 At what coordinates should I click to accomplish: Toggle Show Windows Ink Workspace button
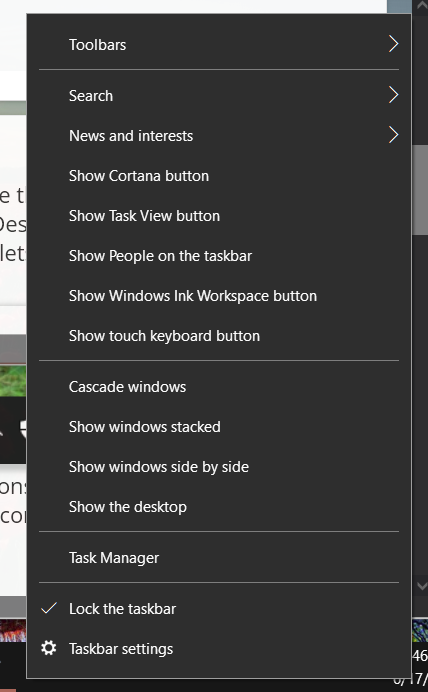(219, 296)
